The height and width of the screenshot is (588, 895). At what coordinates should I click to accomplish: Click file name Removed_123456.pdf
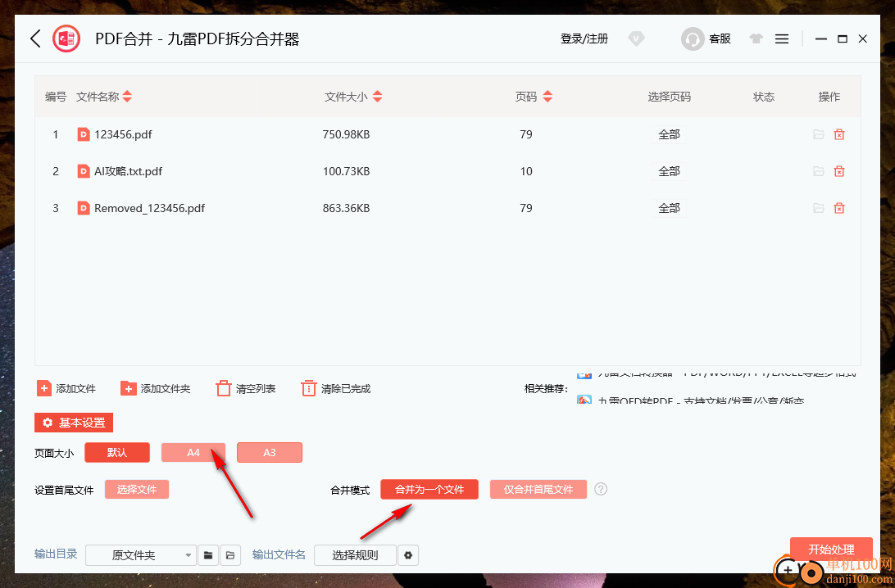pyautogui.click(x=149, y=208)
